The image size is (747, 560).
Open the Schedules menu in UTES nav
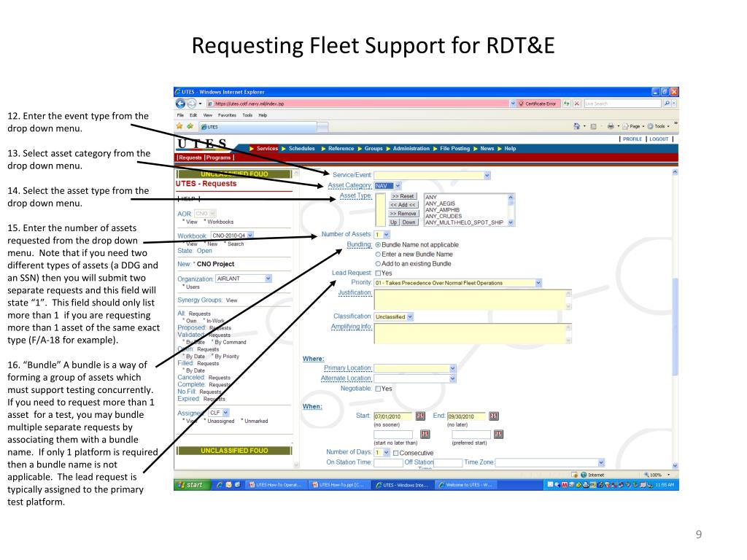coord(301,149)
